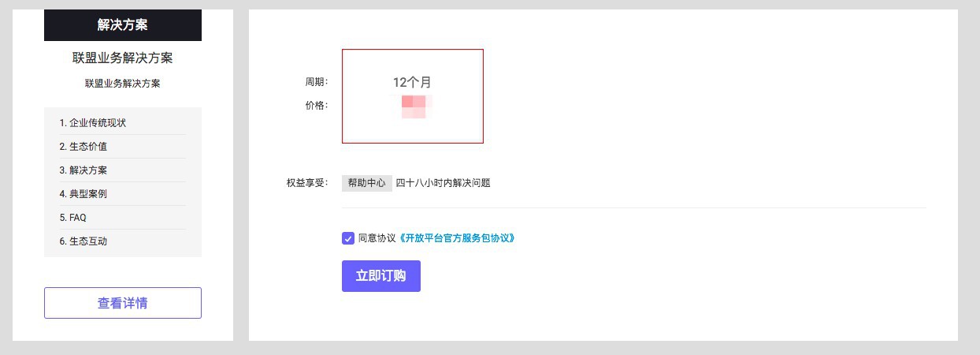
Task: Click the smaller 联盟业务解决方案 subtitle text
Action: click(122, 83)
